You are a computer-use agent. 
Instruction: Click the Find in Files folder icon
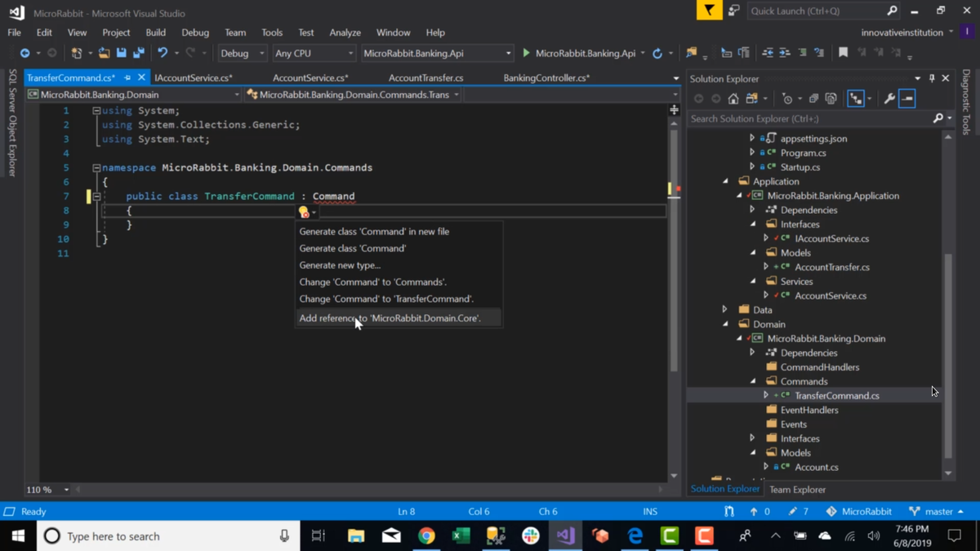pos(692,53)
